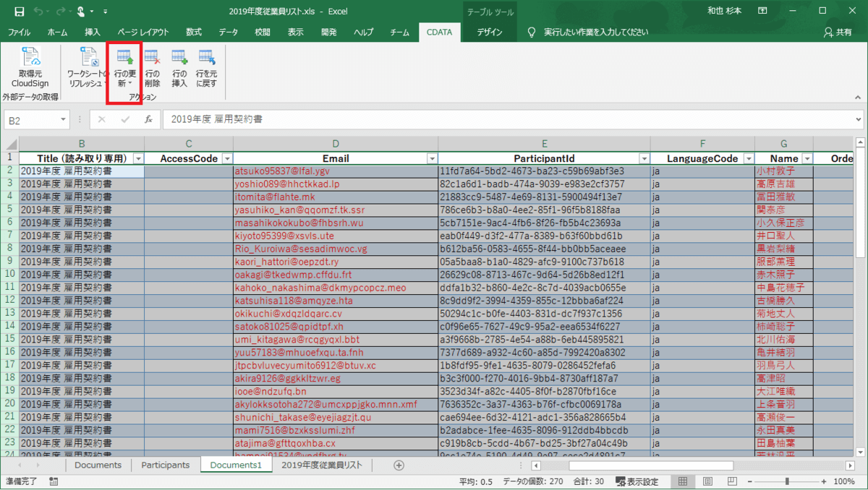The width and height of the screenshot is (868, 490).
Task: Click the zoom slider in status bar
Action: (x=788, y=481)
